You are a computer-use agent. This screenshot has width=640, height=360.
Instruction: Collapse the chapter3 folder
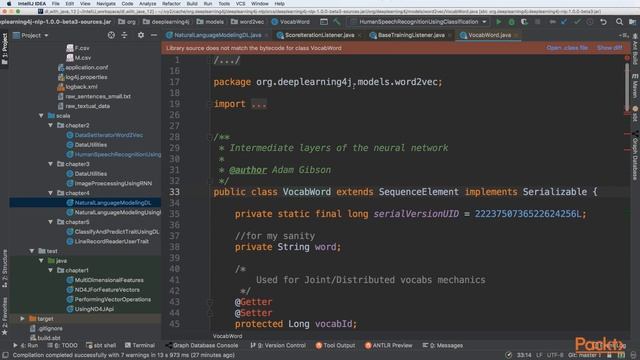51,164
